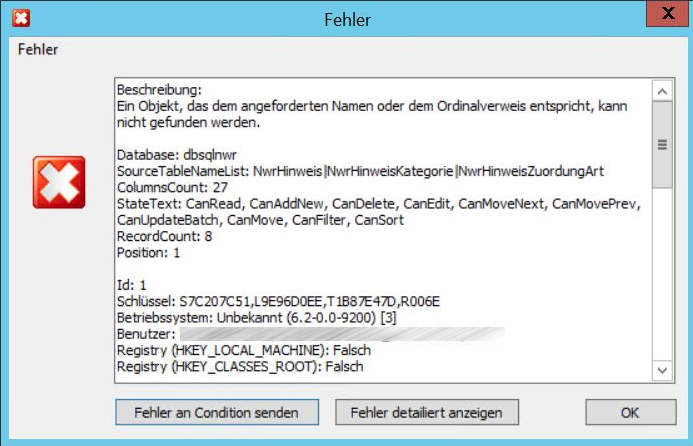Confirm the dialog with OK
693x446 pixels.
(628, 411)
